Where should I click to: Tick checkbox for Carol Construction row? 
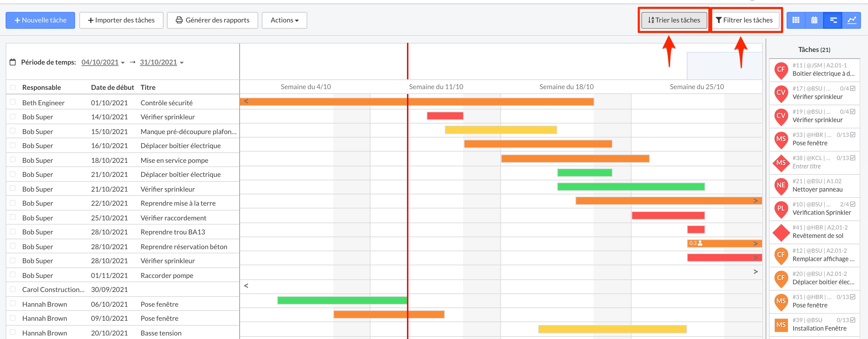point(13,289)
